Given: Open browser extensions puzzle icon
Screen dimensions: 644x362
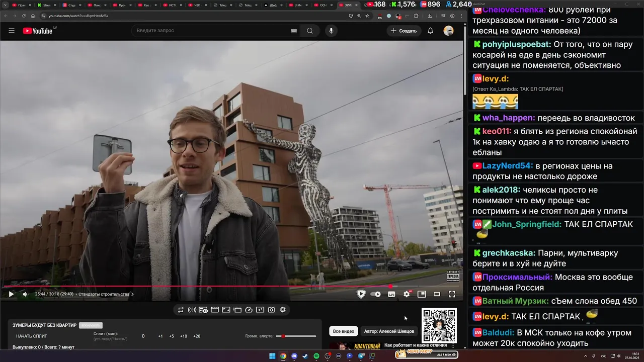Looking at the screenshot, I should (416, 16).
